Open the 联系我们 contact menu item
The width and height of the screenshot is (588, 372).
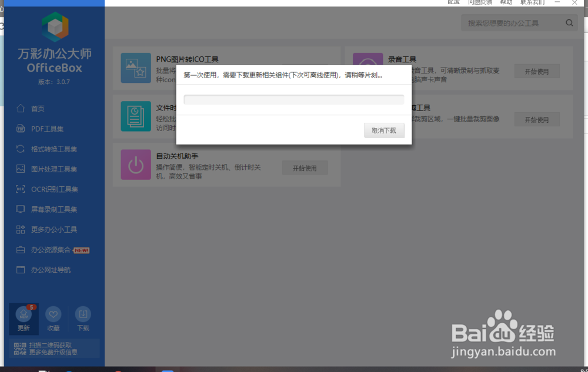pos(533,2)
